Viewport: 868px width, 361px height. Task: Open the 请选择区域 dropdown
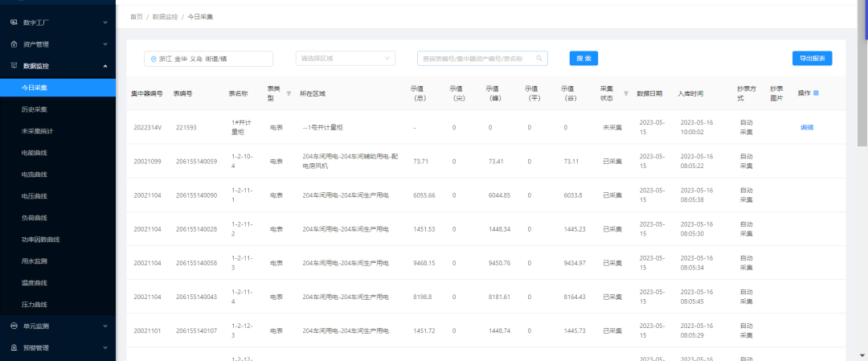[346, 58]
